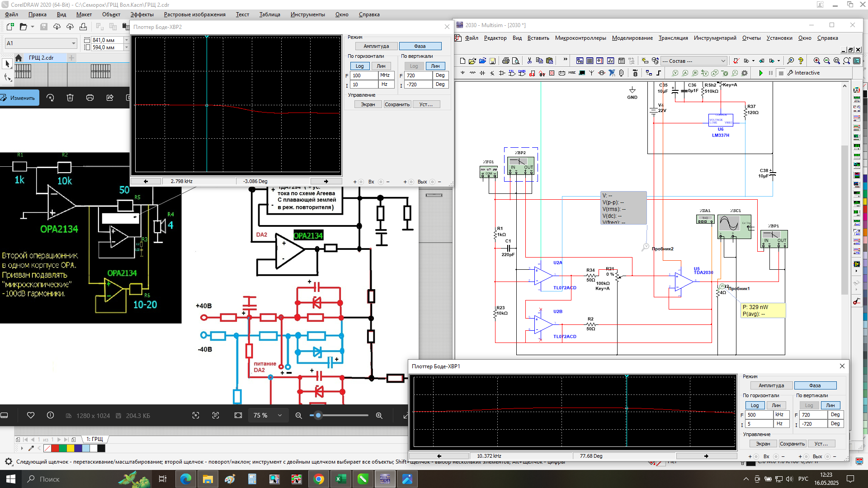Click Сохранить button in XBP2 plotter
Screen dimensions: 868x488
[397, 104]
